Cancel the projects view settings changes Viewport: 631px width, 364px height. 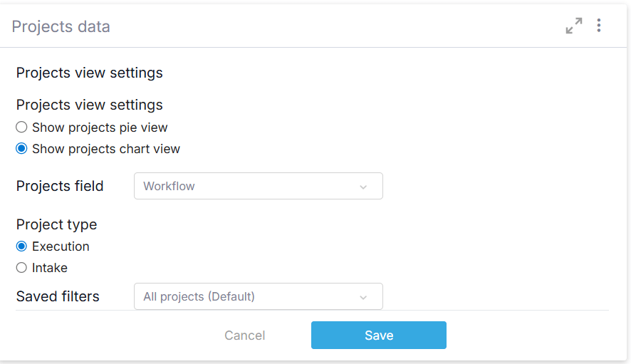tap(244, 336)
